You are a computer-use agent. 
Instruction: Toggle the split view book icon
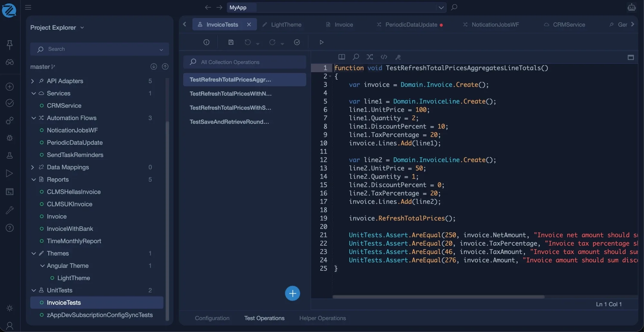(342, 57)
